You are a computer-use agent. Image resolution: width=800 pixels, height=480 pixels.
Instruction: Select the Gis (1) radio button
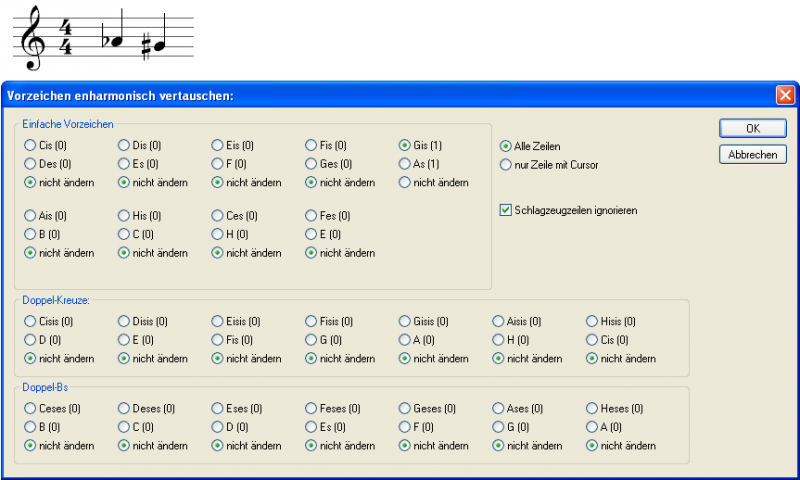(405, 145)
